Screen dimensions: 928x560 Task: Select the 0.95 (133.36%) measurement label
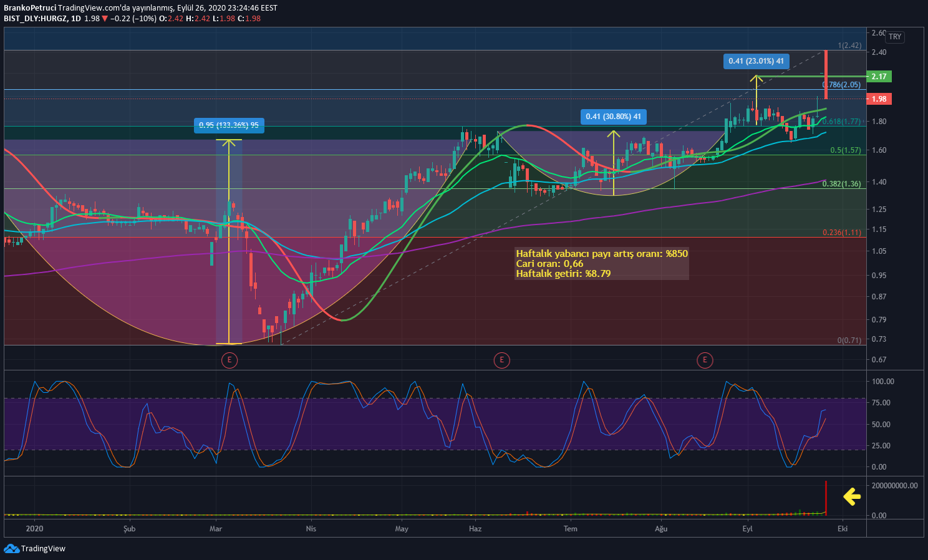229,125
